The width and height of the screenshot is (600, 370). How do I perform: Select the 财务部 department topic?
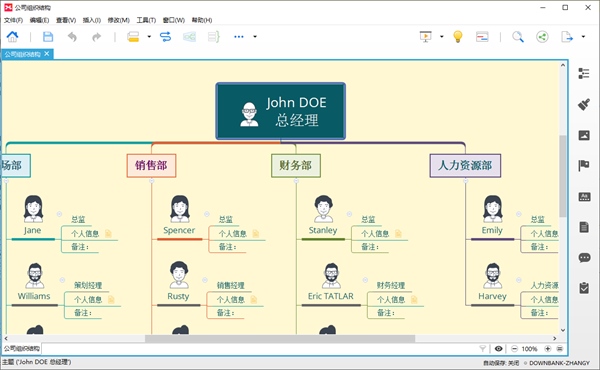point(295,165)
